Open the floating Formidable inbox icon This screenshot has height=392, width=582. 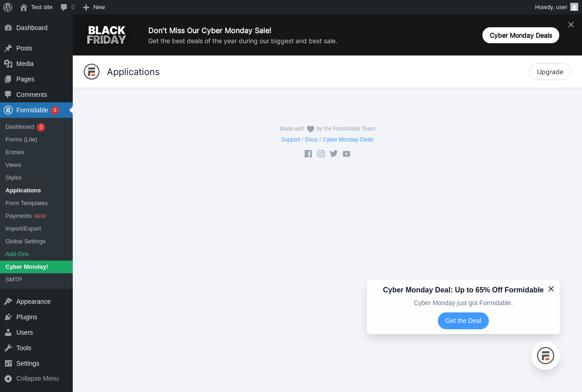[546, 356]
